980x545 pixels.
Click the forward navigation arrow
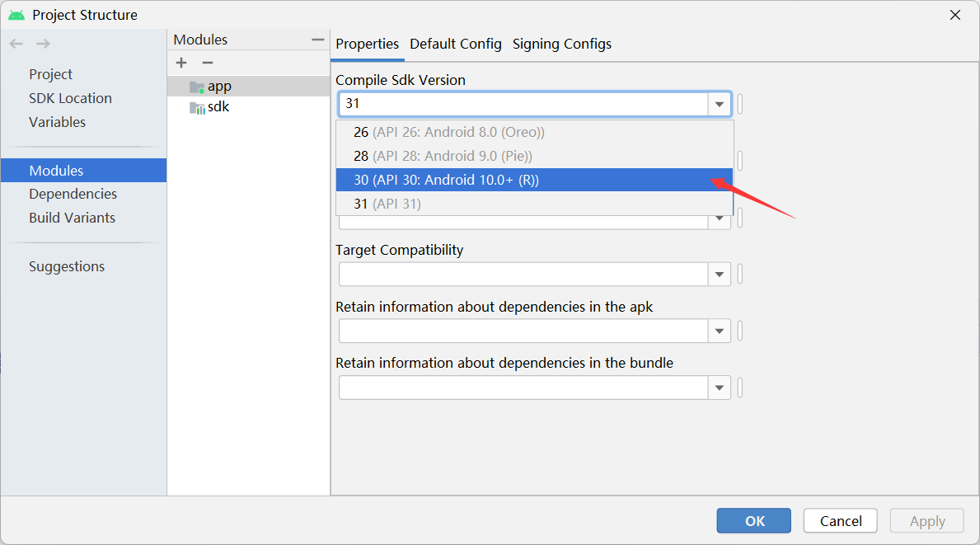(43, 44)
